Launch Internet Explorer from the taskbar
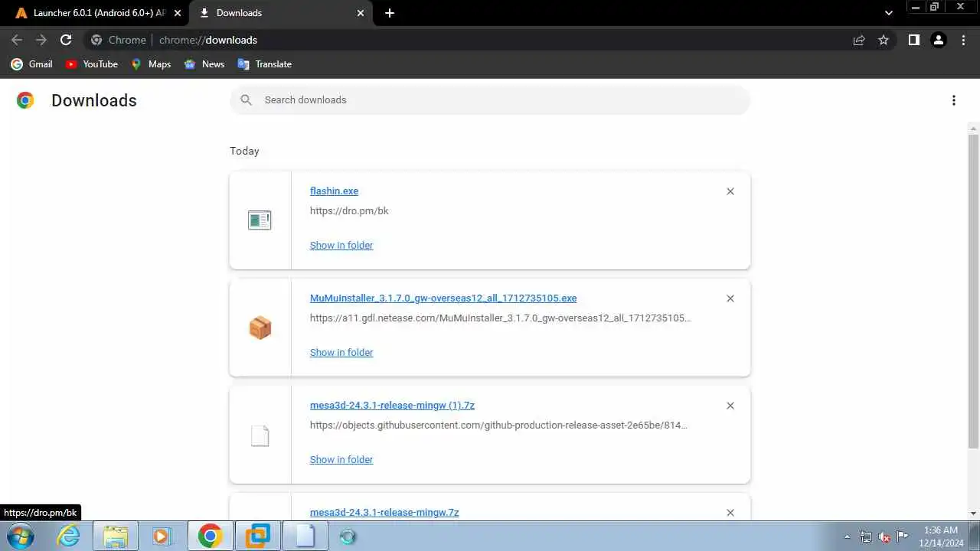This screenshot has height=551, width=980. [x=69, y=536]
